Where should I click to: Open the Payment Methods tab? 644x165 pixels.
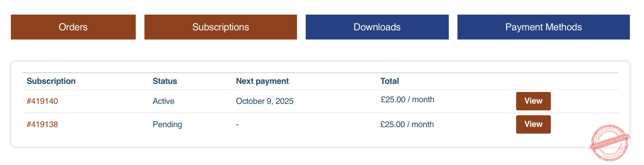tap(543, 27)
